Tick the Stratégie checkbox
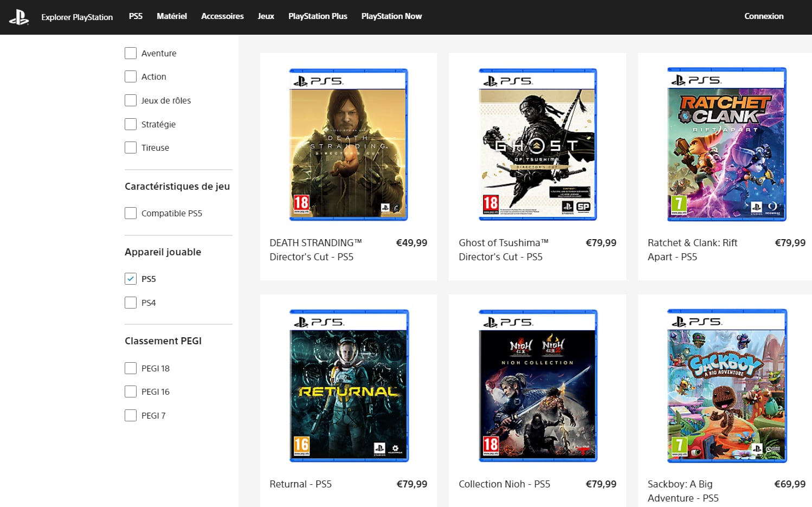This screenshot has width=812, height=507. click(131, 124)
